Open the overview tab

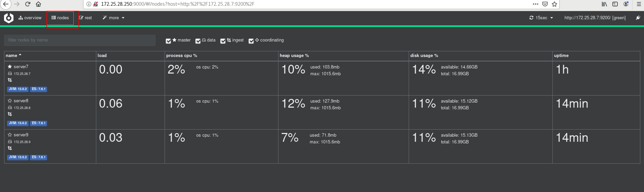[x=30, y=18]
